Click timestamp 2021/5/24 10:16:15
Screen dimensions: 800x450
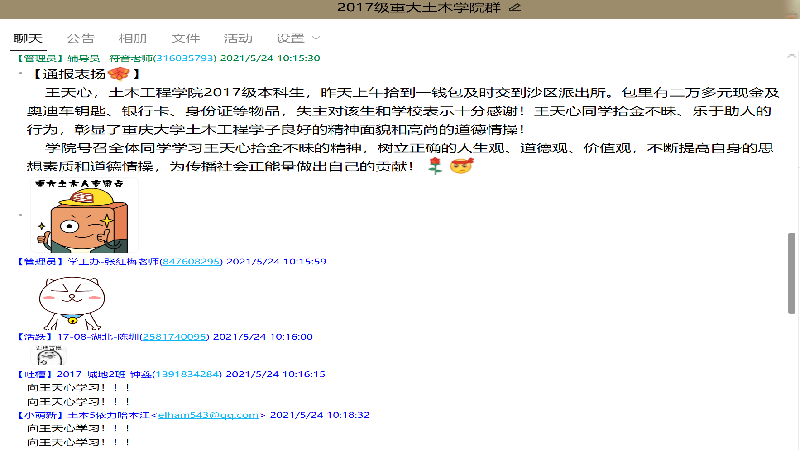point(276,374)
